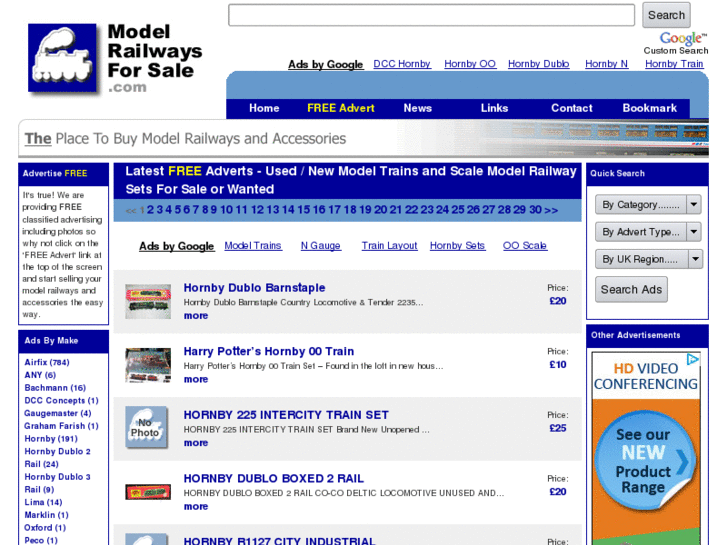Screen dimensions: 727x545
Task: Open the By Category dropdown
Action: (648, 205)
